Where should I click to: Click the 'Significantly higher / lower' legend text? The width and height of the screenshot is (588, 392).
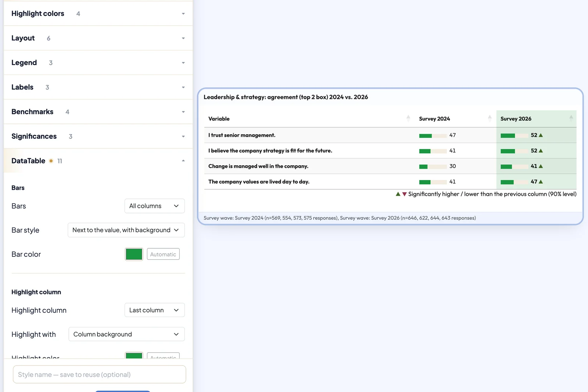pyautogui.click(x=492, y=194)
